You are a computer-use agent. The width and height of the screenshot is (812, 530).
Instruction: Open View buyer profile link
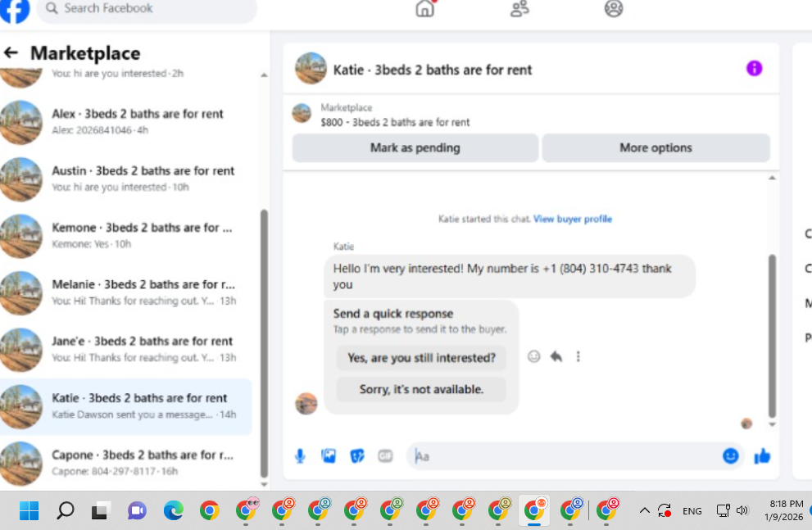point(573,219)
